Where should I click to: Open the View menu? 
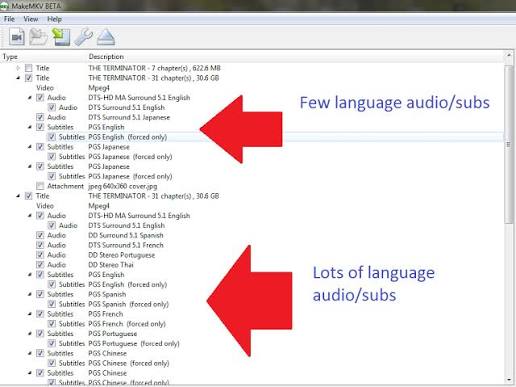pos(31,19)
